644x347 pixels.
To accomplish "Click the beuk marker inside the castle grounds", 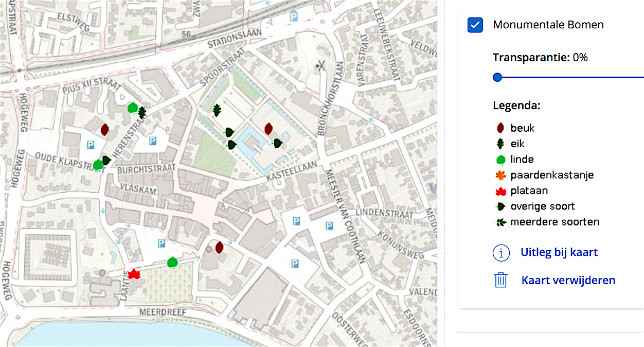I will tap(268, 129).
